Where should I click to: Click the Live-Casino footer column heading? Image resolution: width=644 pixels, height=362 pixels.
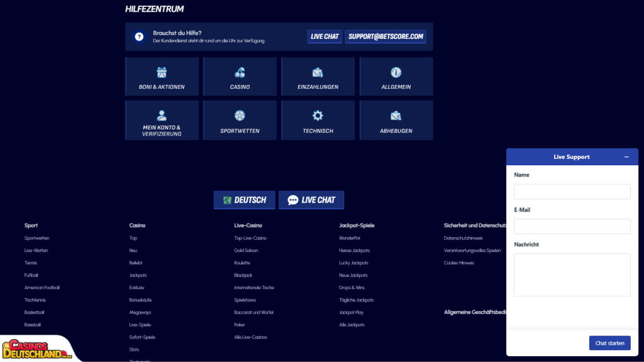coord(248,225)
